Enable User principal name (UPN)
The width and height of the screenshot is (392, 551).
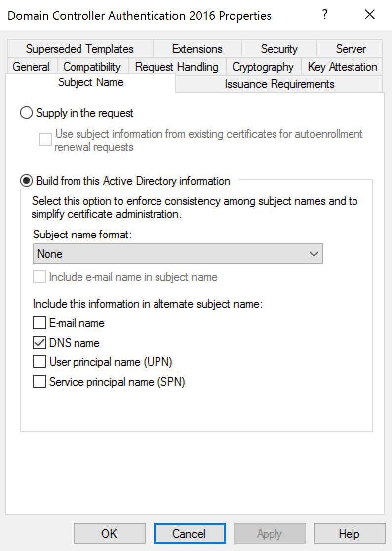click(x=39, y=361)
